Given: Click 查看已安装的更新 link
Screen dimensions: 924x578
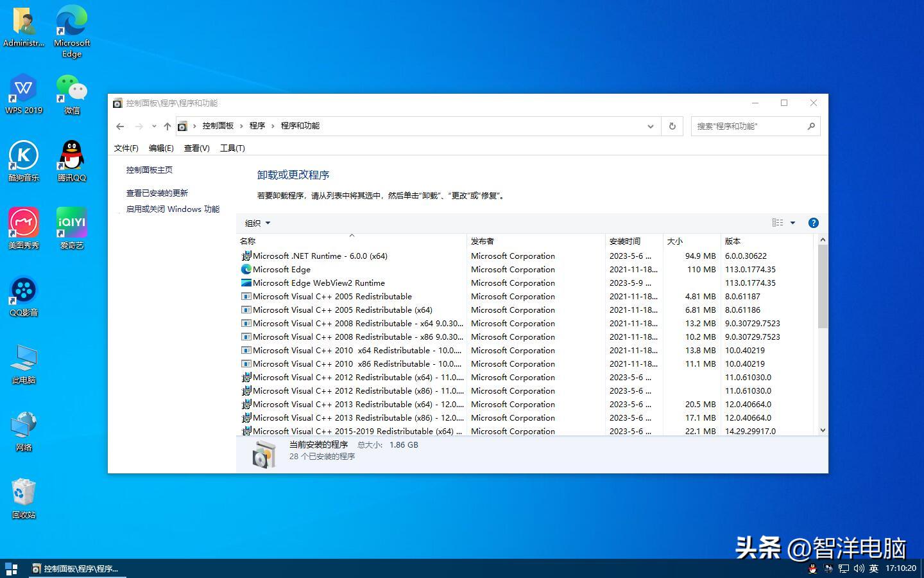Looking at the screenshot, I should coord(157,193).
